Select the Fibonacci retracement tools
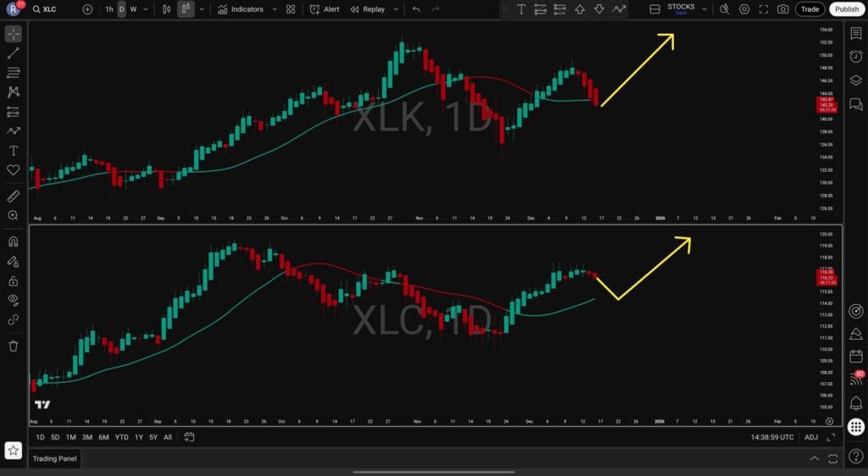 tap(14, 73)
